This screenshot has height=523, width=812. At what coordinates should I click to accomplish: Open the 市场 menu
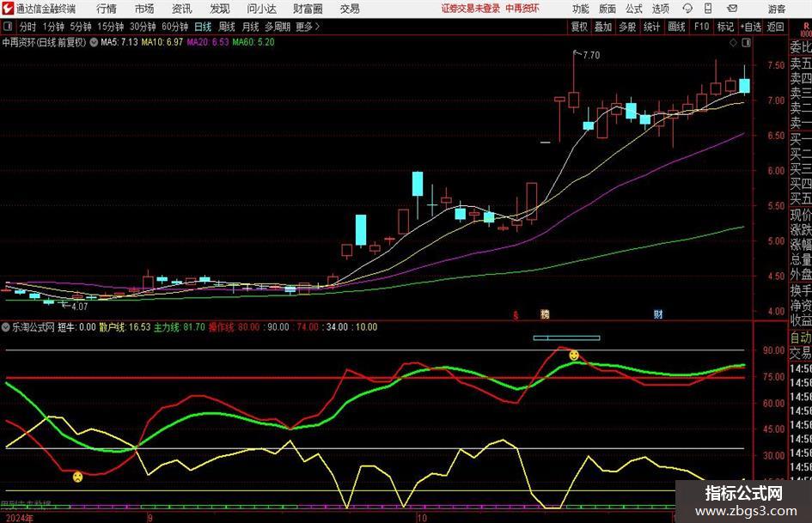144,9
